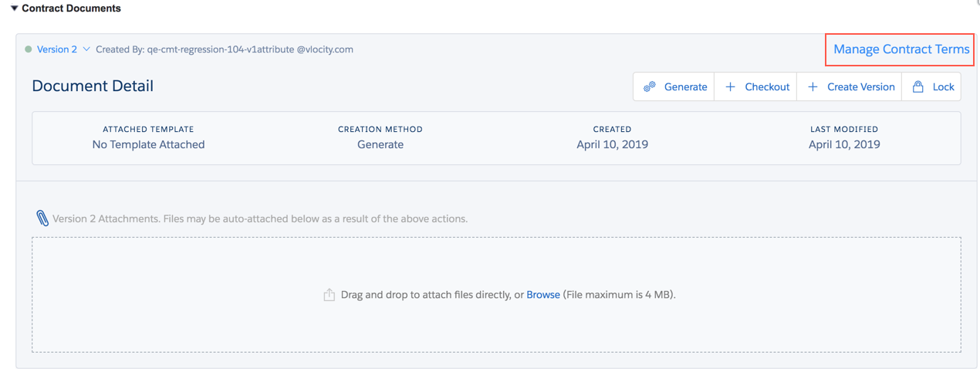Click the Last Modified date April 10, 2019

click(844, 144)
